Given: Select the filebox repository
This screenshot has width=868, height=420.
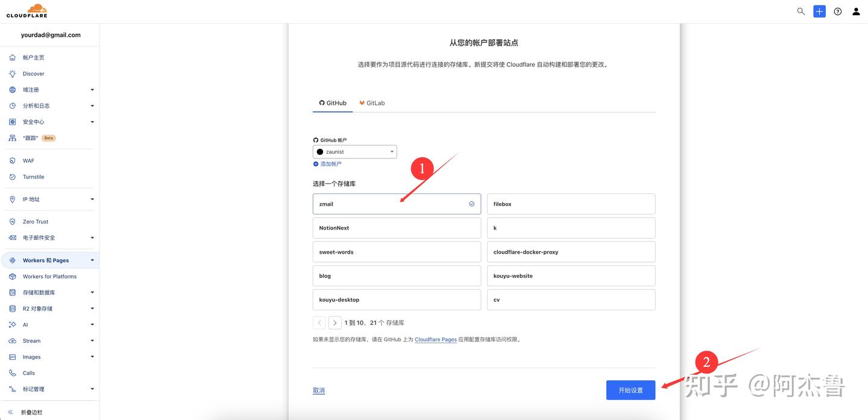Looking at the screenshot, I should pyautogui.click(x=571, y=202).
